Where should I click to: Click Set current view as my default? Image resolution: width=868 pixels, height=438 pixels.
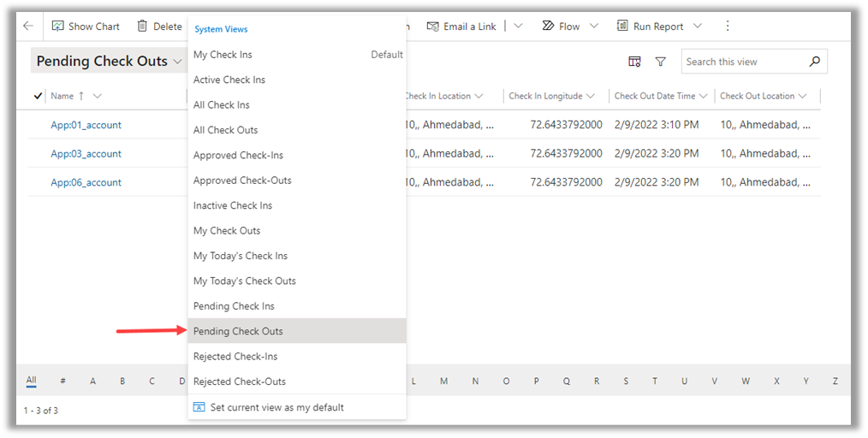[276, 407]
